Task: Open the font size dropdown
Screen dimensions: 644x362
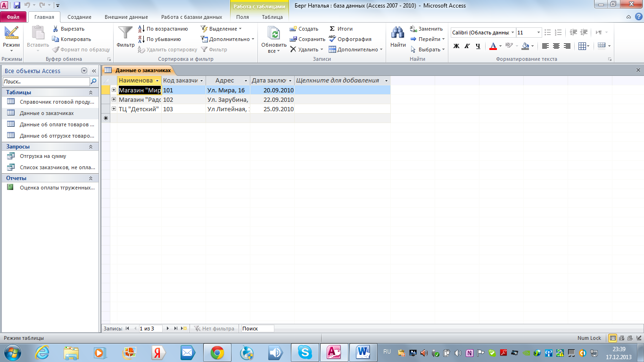Action: pyautogui.click(x=539, y=33)
